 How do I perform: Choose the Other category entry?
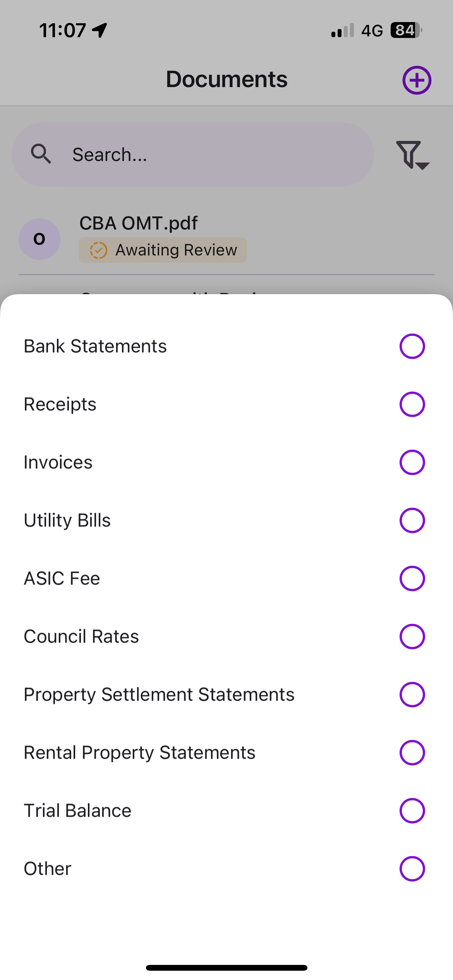tap(226, 869)
